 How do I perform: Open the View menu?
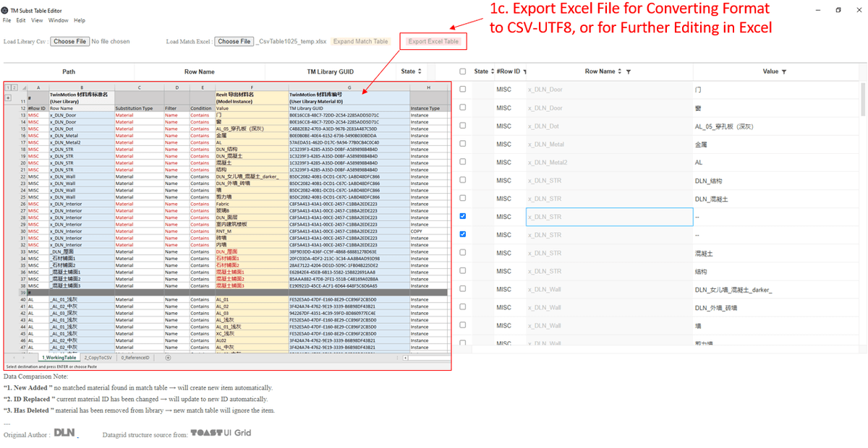(x=37, y=20)
